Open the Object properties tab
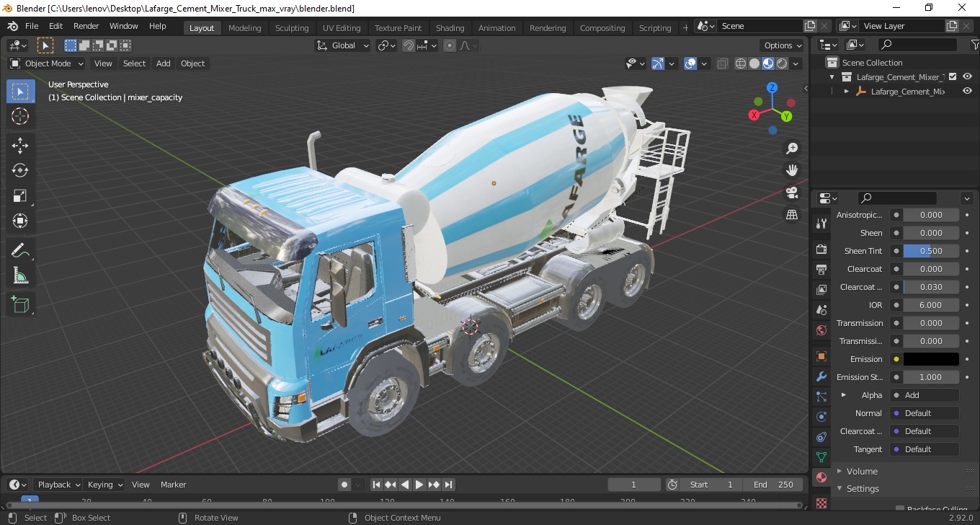 click(x=821, y=356)
